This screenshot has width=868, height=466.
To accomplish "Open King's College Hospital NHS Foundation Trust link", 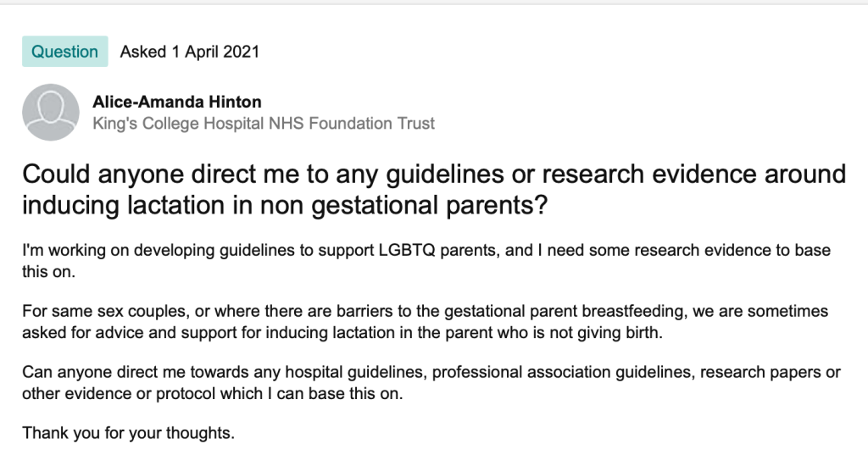I will (x=263, y=124).
